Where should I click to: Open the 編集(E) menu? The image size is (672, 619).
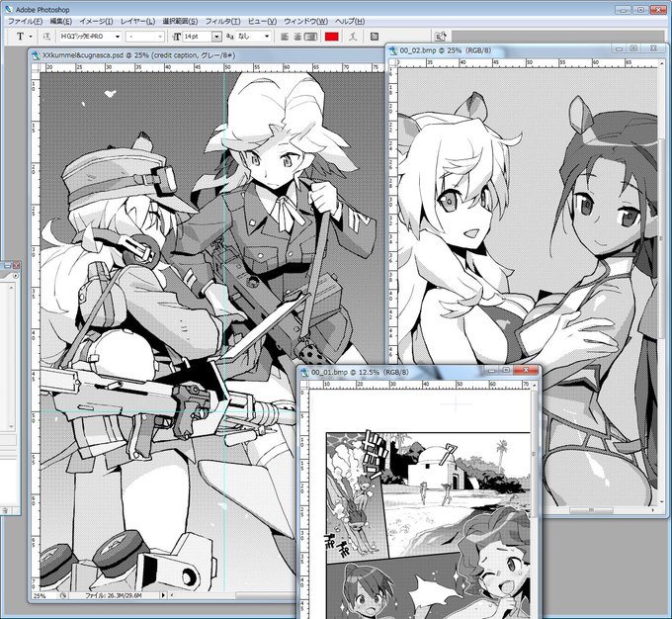[x=61, y=21]
